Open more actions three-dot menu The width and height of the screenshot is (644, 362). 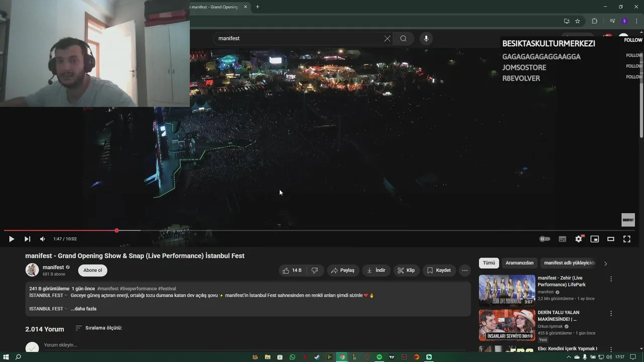[465, 270]
